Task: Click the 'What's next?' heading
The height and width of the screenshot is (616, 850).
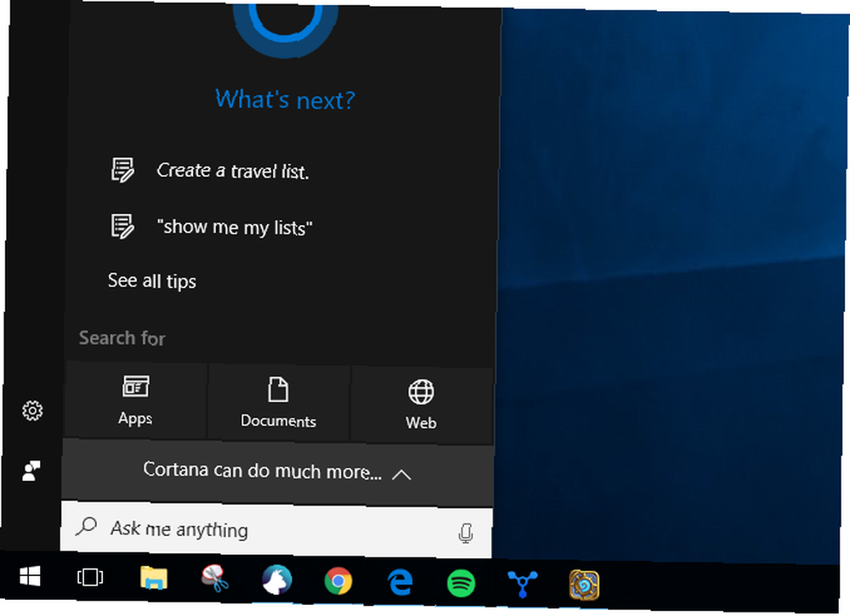Action: click(x=285, y=99)
